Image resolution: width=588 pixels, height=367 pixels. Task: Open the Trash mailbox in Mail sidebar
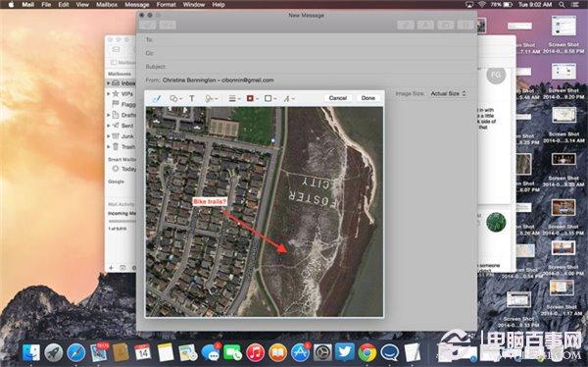(x=124, y=146)
